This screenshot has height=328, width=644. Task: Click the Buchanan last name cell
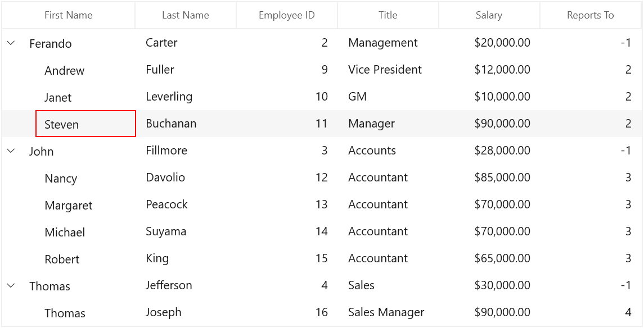[x=186, y=124]
